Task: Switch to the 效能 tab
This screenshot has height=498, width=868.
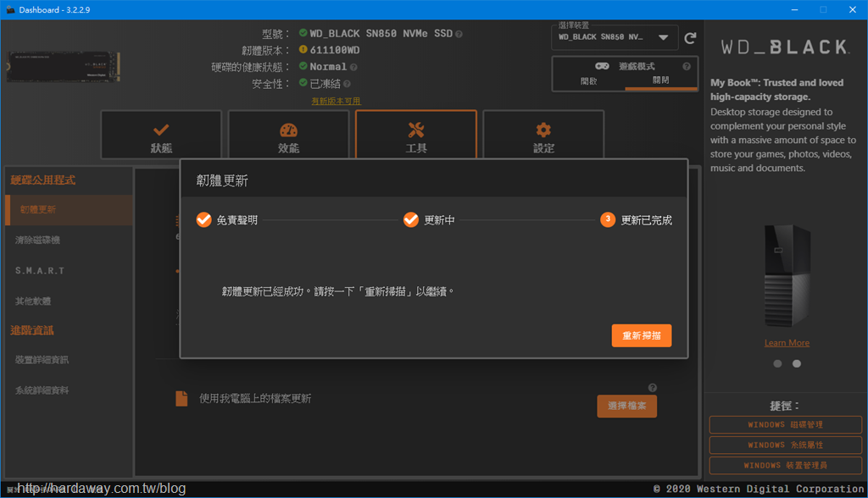Action: tap(288, 135)
